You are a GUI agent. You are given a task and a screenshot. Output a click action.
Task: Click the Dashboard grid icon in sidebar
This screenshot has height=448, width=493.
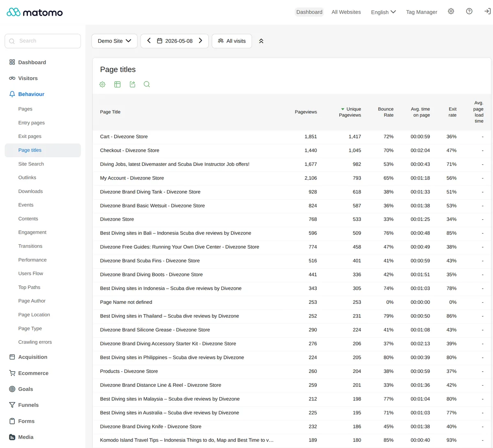pos(12,62)
